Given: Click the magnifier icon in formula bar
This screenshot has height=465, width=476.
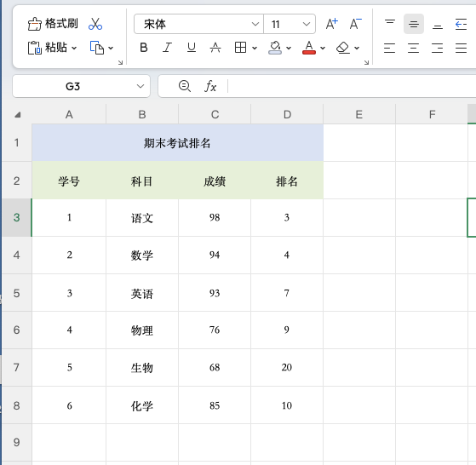Looking at the screenshot, I should point(185,86).
